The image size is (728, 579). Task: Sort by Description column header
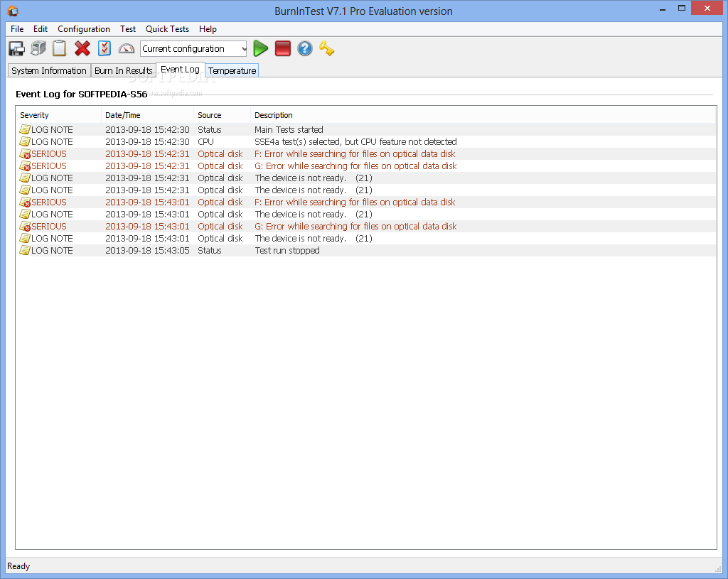(x=483, y=115)
